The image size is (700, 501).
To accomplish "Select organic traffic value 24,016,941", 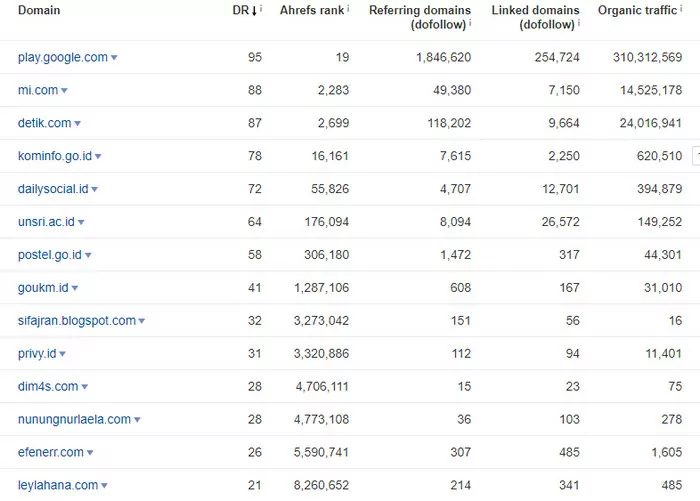I will (x=650, y=123).
